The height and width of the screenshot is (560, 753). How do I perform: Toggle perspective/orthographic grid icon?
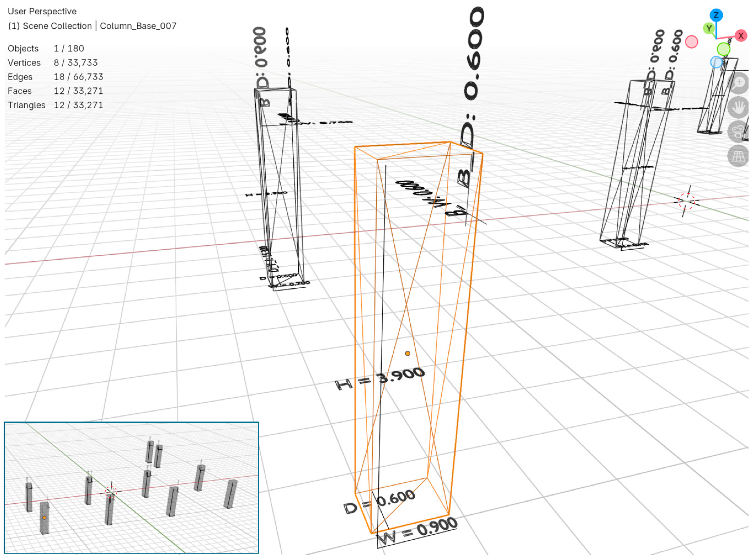(738, 156)
